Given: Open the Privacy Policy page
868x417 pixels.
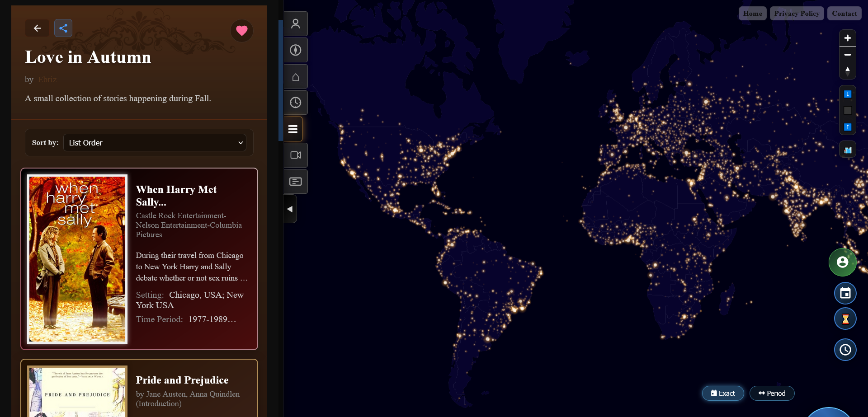Looking at the screenshot, I should pyautogui.click(x=797, y=14).
